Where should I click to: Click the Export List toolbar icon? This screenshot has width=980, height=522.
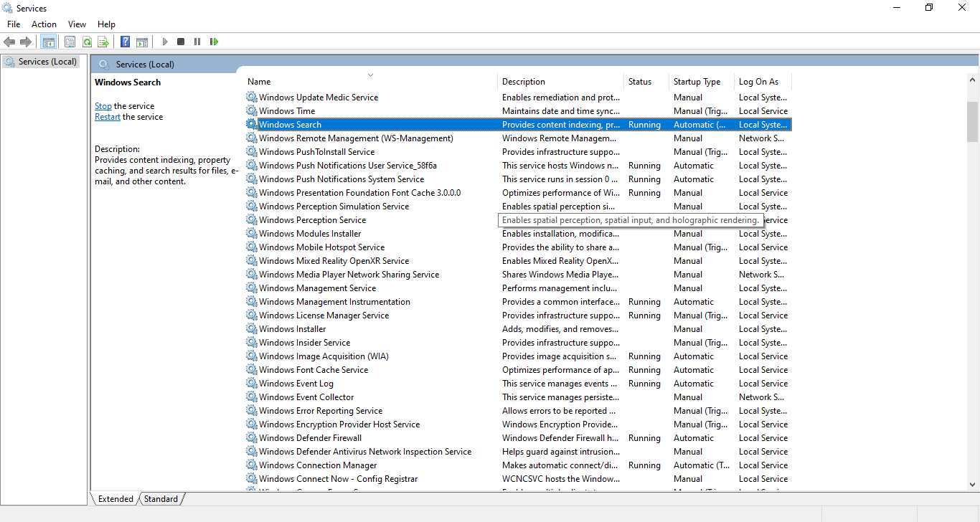coord(103,42)
